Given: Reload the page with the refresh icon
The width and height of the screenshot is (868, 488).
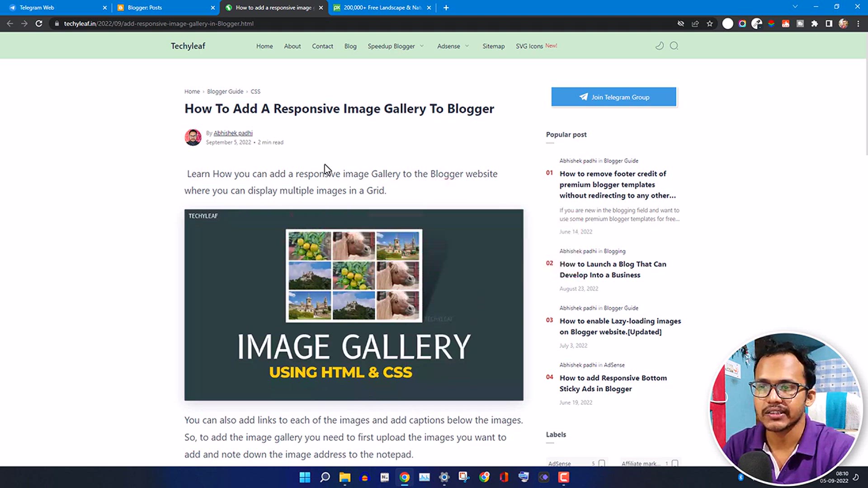Looking at the screenshot, I should pos(39,23).
